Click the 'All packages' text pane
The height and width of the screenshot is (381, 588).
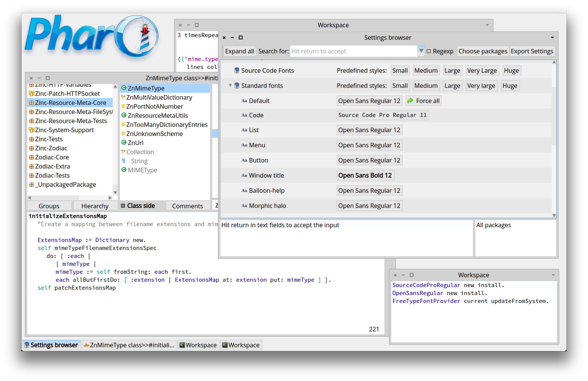point(516,238)
